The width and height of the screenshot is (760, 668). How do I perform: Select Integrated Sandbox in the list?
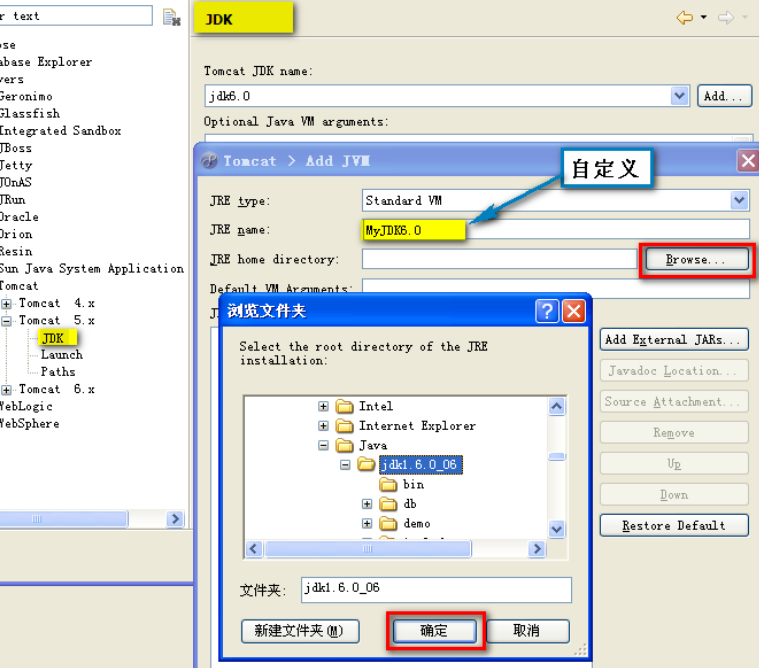(x=60, y=131)
